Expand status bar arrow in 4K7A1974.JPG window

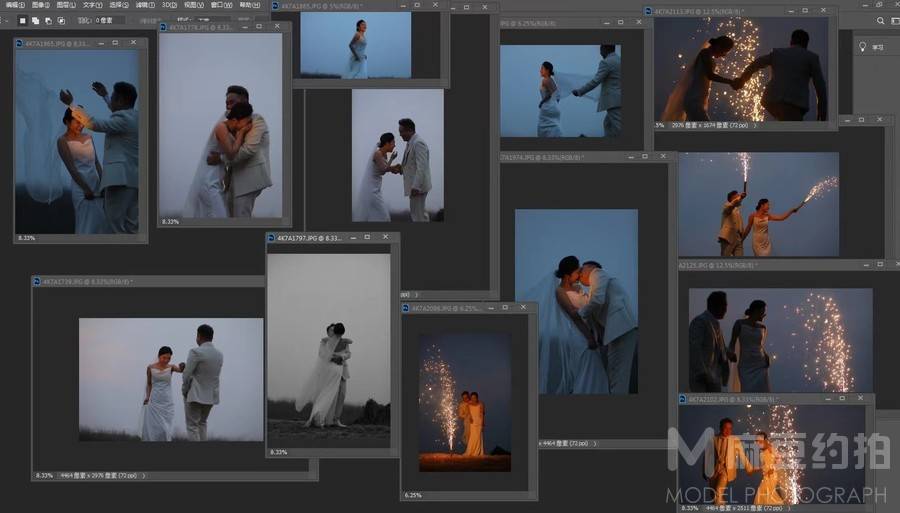(595, 444)
